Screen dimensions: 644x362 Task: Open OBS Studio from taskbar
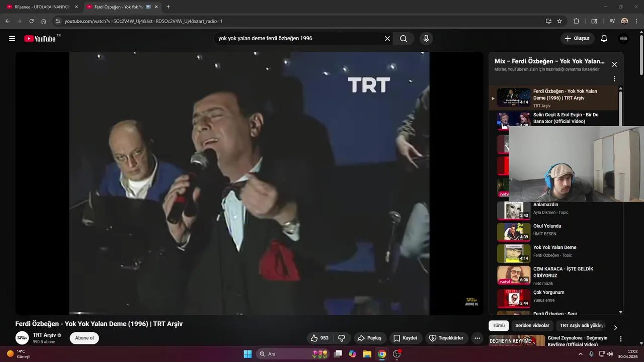pos(396,354)
